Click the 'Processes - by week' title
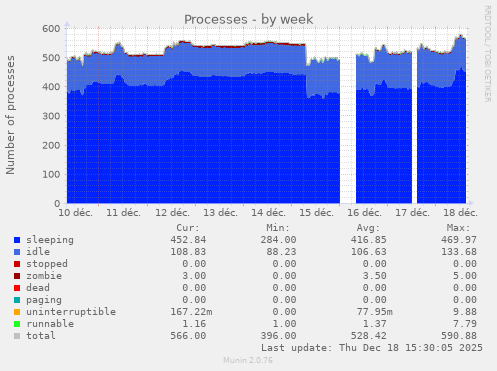The height and width of the screenshot is (371, 497). [x=248, y=19]
